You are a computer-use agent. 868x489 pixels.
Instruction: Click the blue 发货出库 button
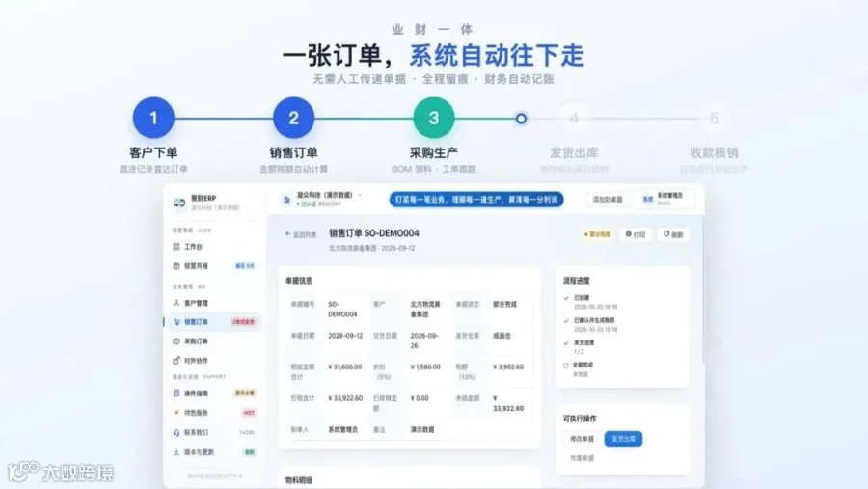point(623,439)
